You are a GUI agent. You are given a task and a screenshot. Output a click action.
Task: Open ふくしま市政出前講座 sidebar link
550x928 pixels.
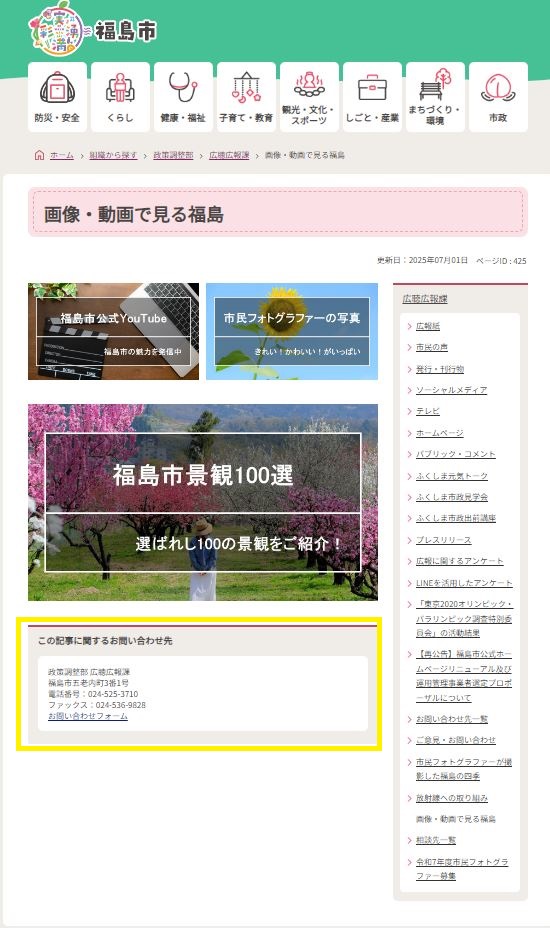456,518
